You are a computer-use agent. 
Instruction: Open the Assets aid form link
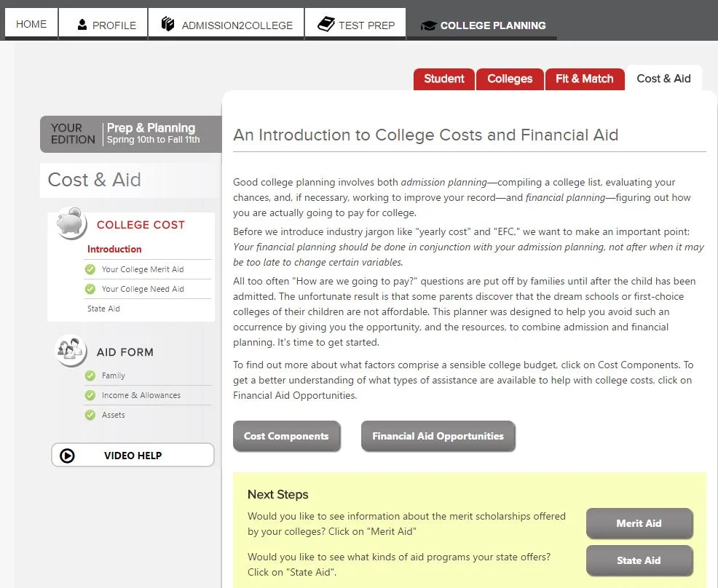[x=113, y=415]
